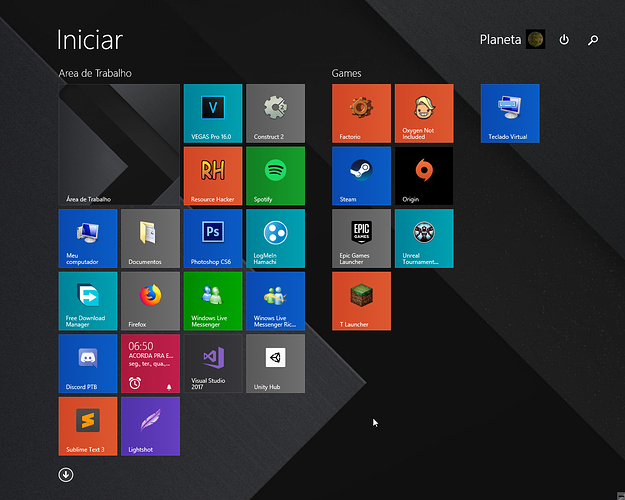Viewport: 625px width, 500px height.
Task: Open the search magnifier button
Action: [593, 39]
